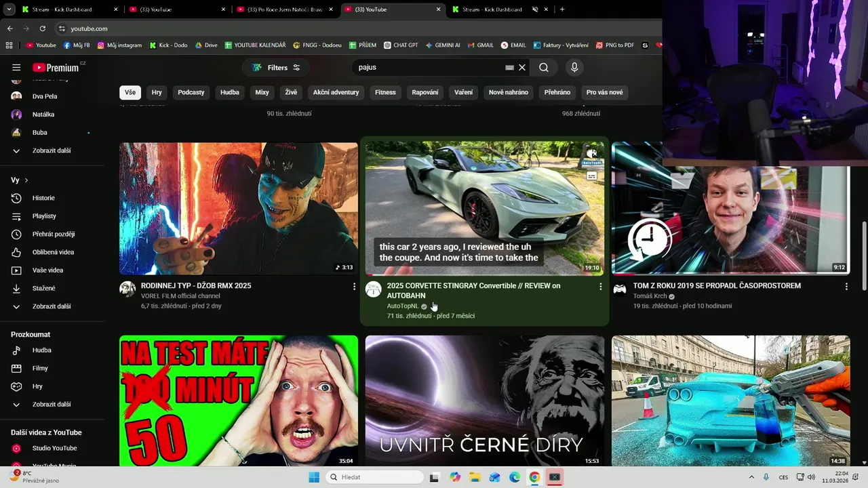Open the Chrome apps grid in bookmarks bar
The image size is (868, 488).
[9, 45]
